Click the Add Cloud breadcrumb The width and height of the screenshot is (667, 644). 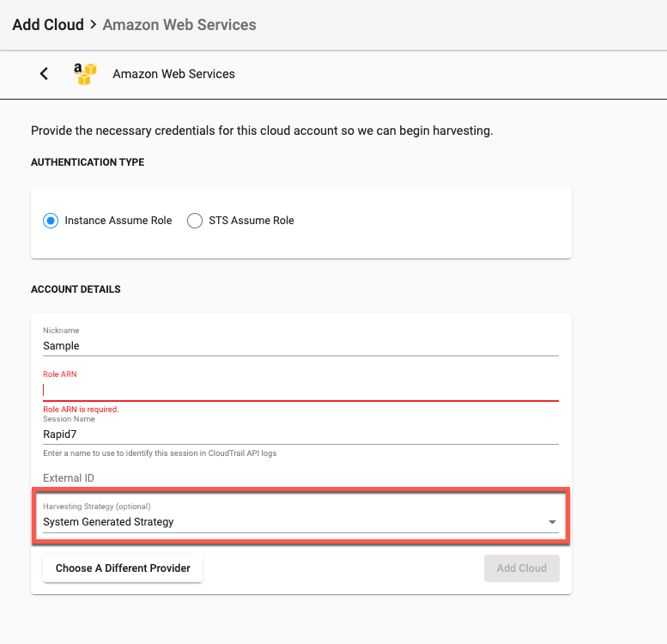48,25
